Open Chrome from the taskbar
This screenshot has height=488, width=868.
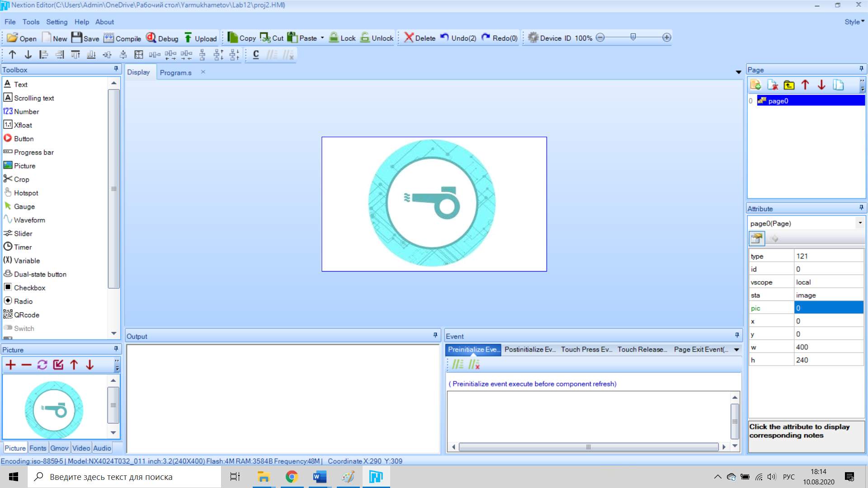pos(292,477)
